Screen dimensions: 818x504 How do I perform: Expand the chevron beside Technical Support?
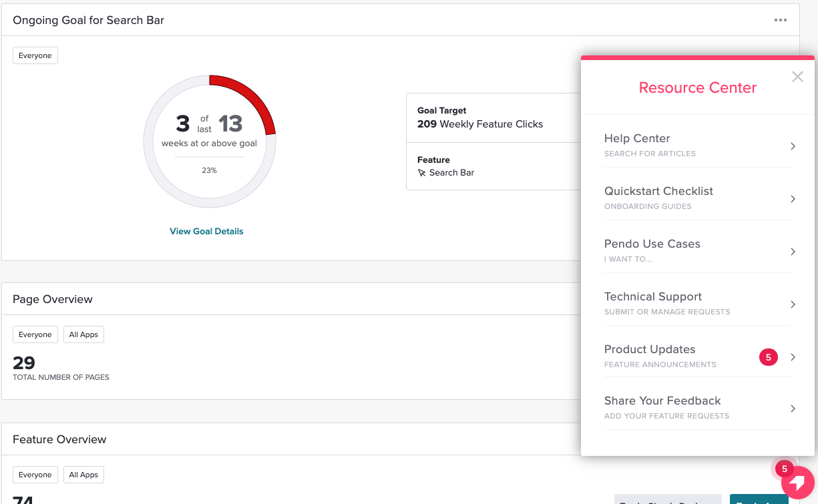pyautogui.click(x=793, y=304)
